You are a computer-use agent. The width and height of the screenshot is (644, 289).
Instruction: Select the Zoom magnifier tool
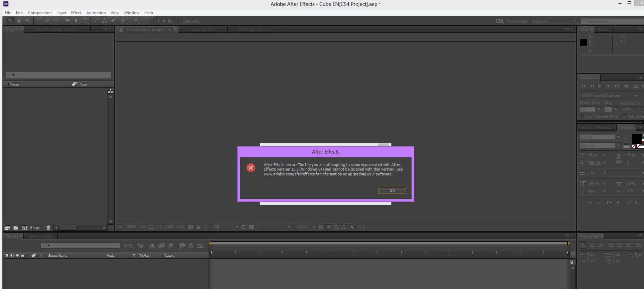click(28, 21)
